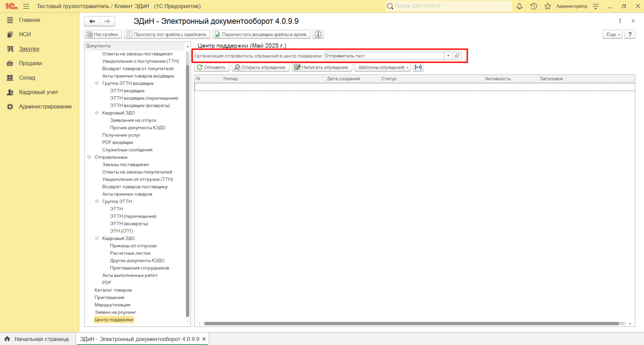Switch to the Начальная страница tab
Viewport: 644px width, 345px height.
(37, 339)
